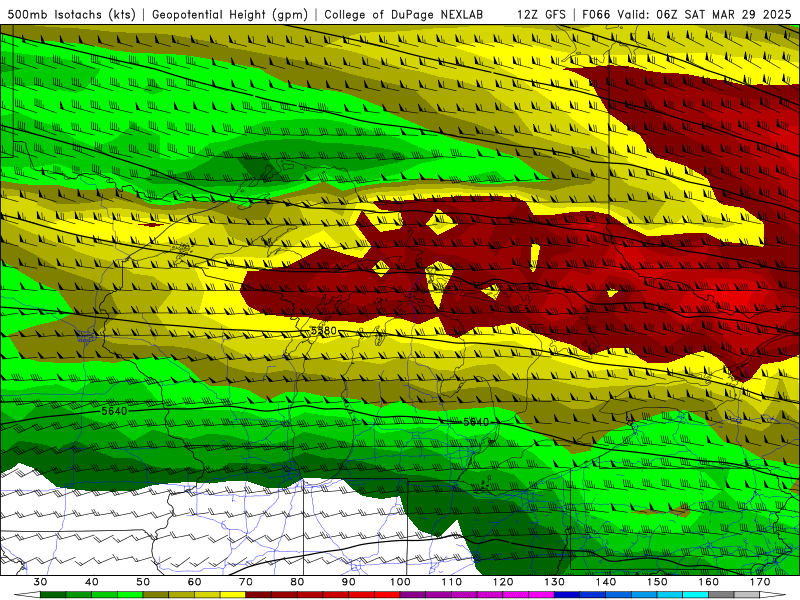The width and height of the screenshot is (800, 600).
Task: Select the darkest blue colorbar swatch
Action: 567,594
